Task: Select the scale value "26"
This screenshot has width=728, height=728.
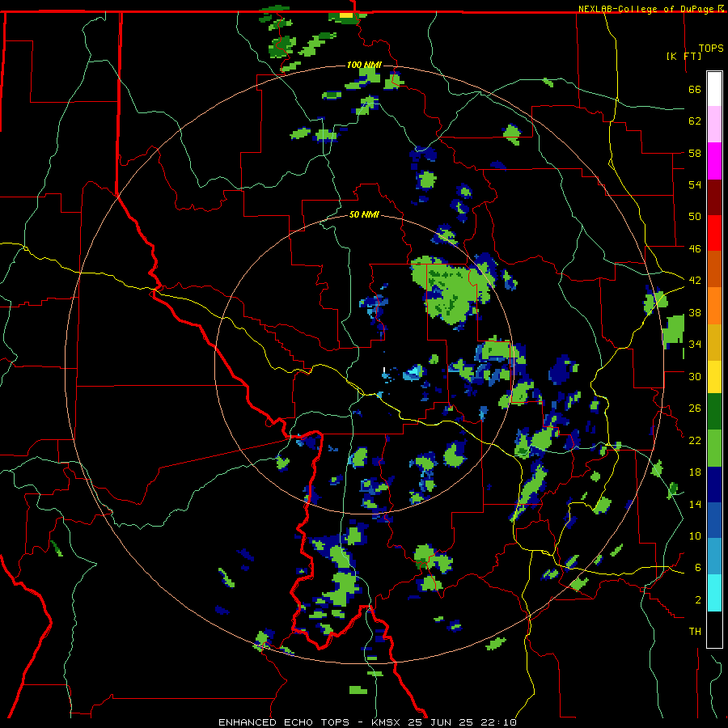Action: pyautogui.click(x=695, y=408)
